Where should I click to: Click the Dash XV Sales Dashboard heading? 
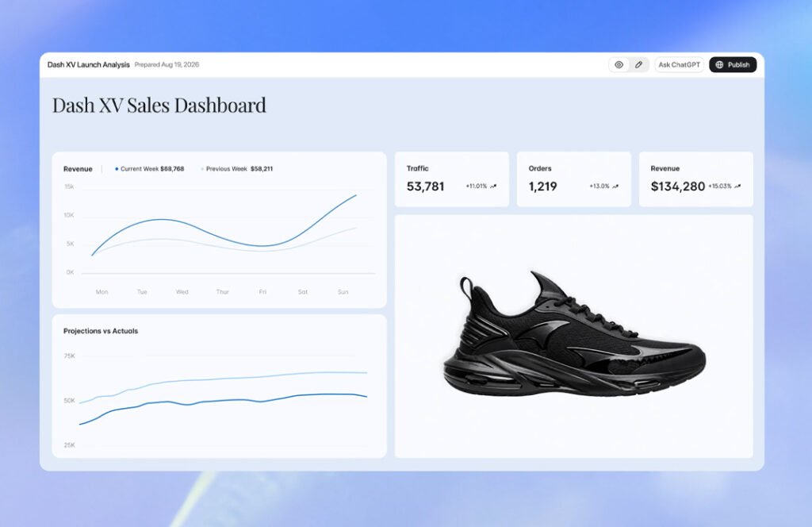click(x=159, y=106)
